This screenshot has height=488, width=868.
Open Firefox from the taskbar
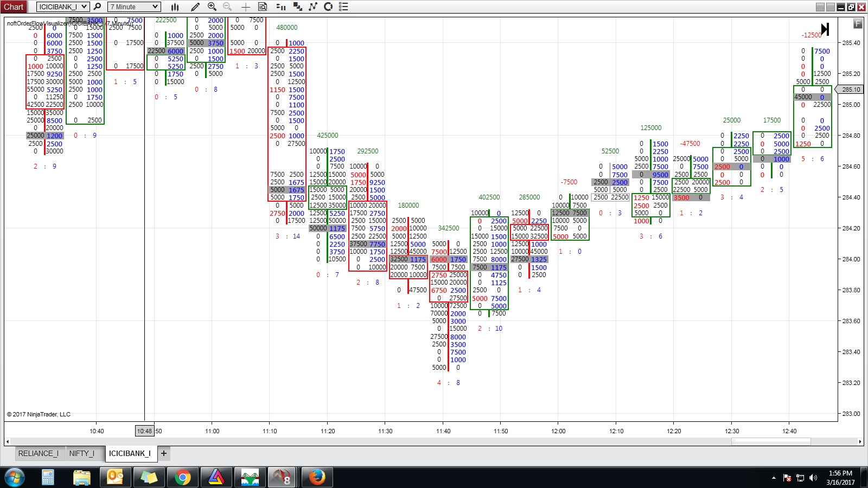tap(316, 477)
